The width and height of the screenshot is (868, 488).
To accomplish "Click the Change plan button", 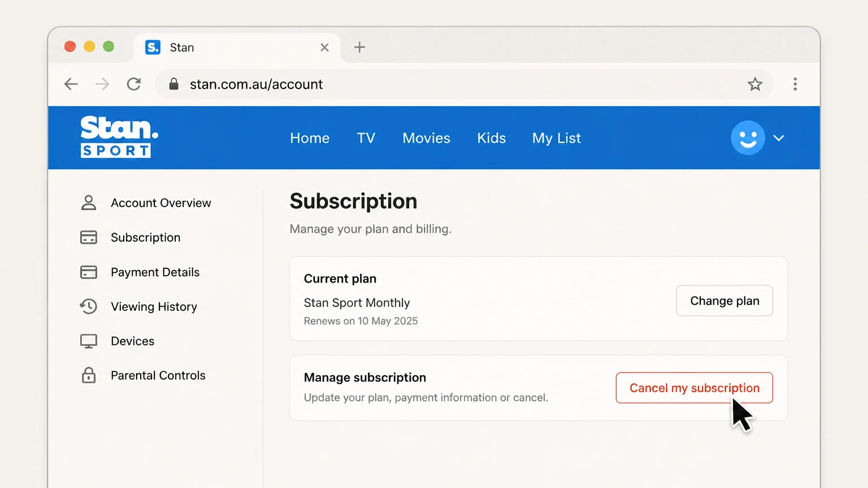I will coord(724,300).
